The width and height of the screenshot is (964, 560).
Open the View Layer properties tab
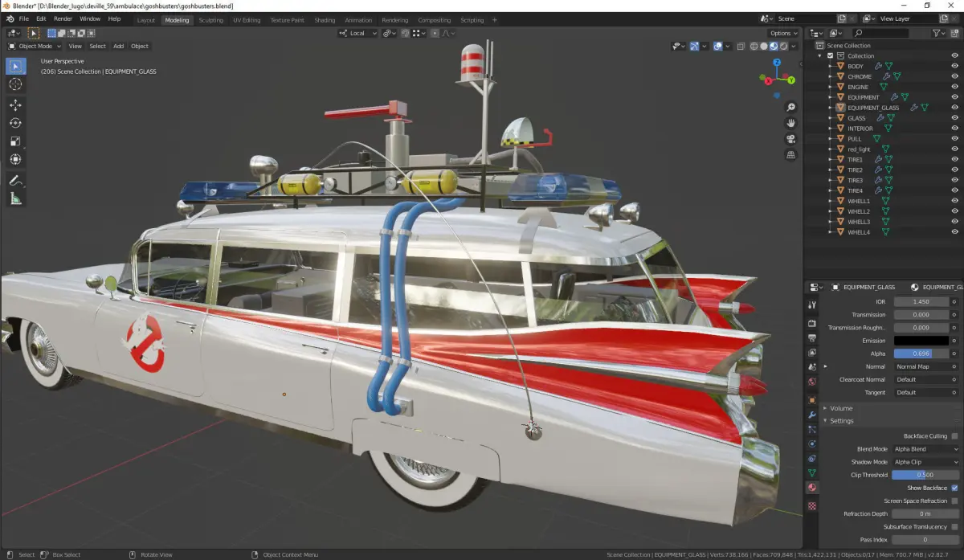812,353
